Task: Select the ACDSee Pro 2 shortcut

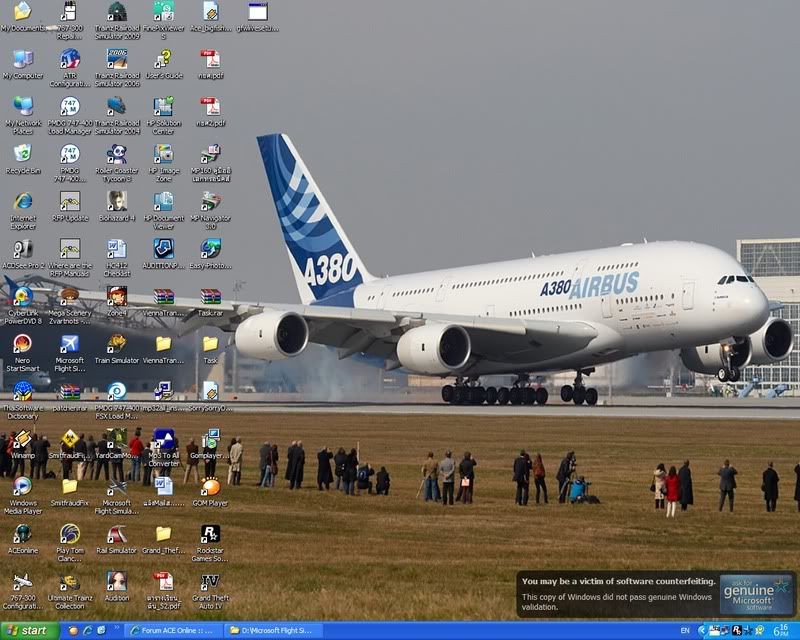Action: click(22, 254)
